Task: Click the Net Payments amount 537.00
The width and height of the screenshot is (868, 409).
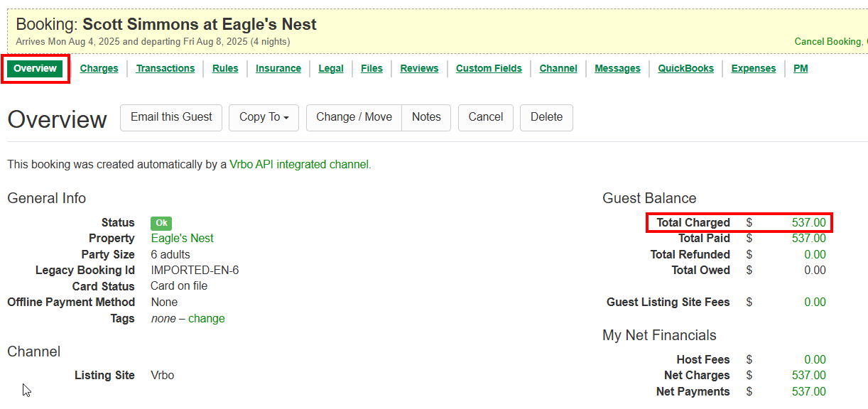Action: click(809, 392)
